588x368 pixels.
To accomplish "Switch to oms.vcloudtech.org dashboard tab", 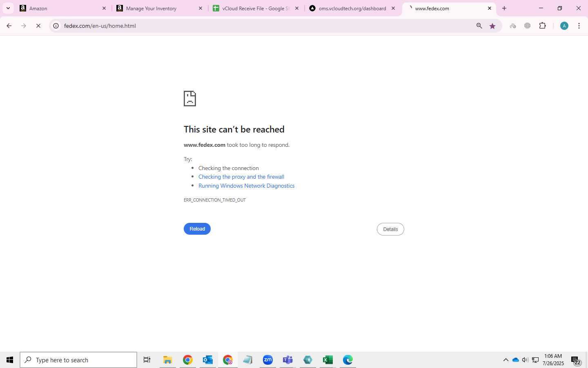I will (x=352, y=8).
